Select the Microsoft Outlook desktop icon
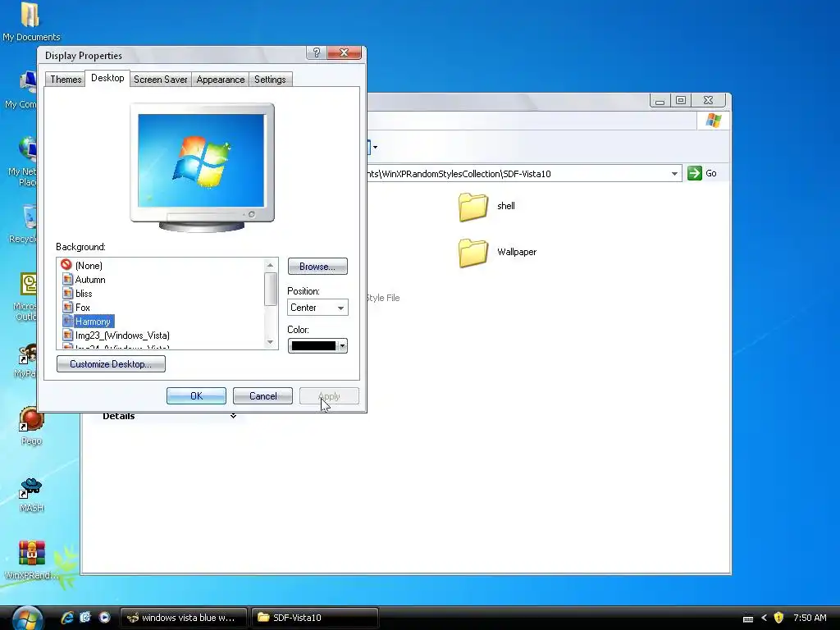Viewport: 840px width, 630px height. (29, 296)
